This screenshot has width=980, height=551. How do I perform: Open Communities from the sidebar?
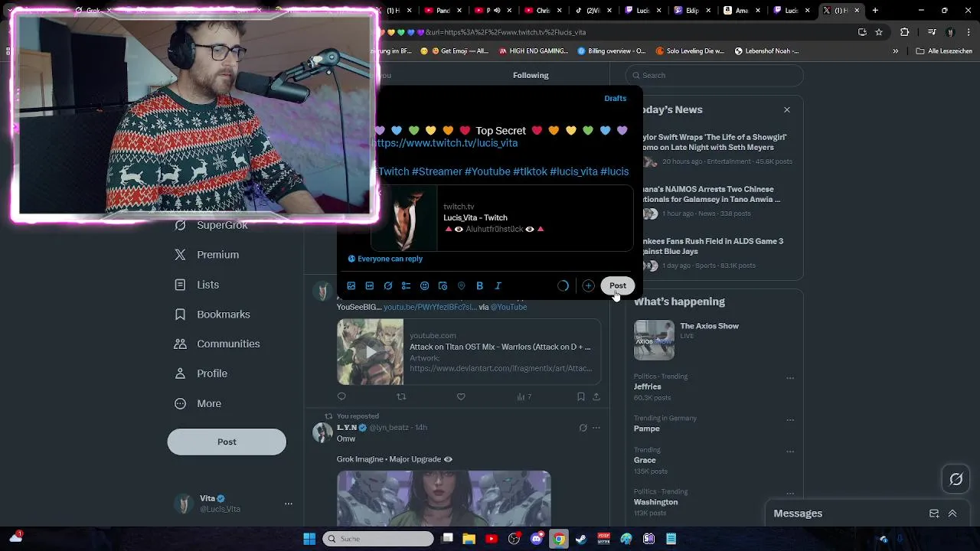tap(217, 344)
